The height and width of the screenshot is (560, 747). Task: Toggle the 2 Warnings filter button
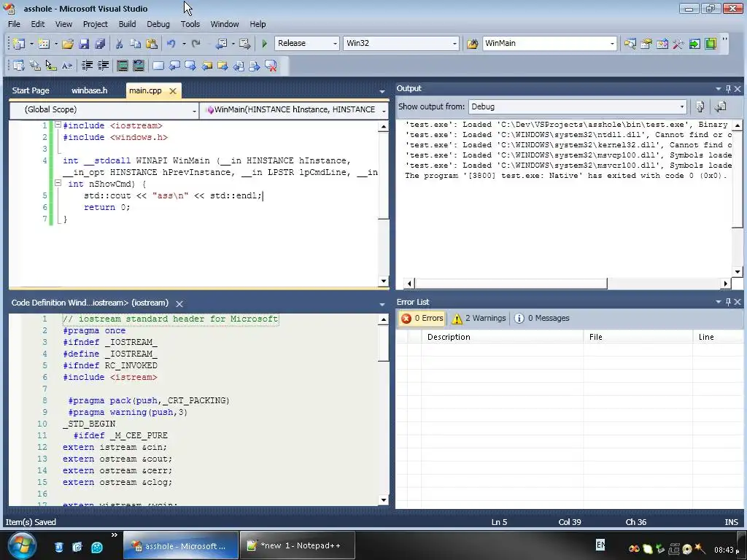479,318
